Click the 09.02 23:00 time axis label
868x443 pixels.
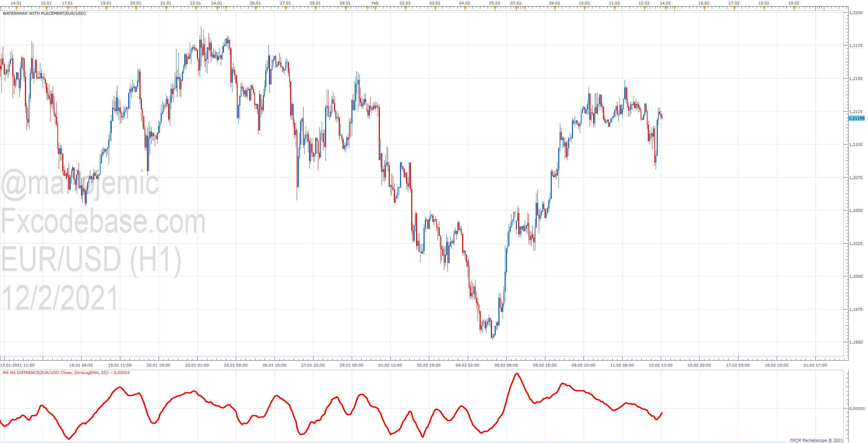[584, 365]
